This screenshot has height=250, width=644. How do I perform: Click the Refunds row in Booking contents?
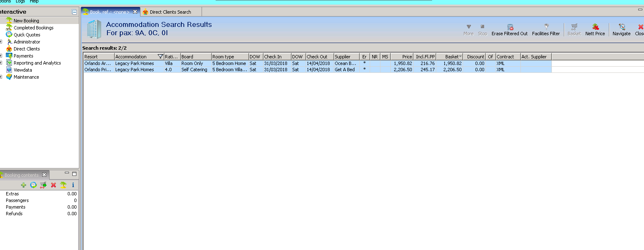(39, 214)
